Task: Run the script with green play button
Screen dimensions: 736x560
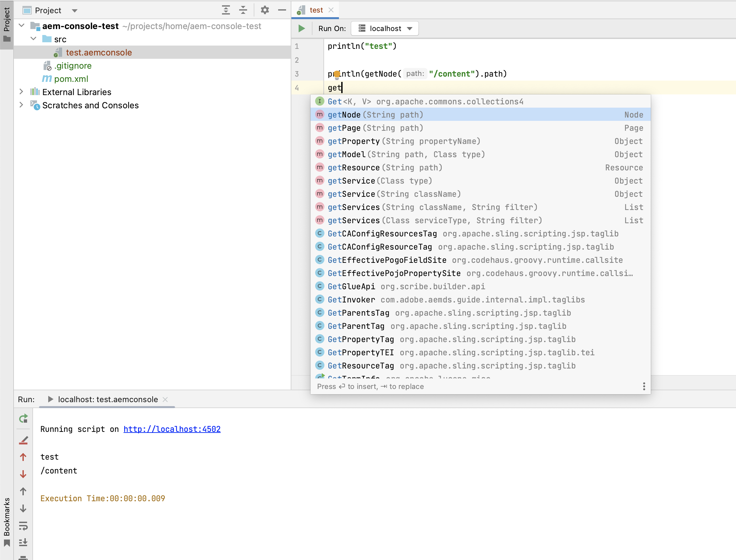Action: coord(302,28)
